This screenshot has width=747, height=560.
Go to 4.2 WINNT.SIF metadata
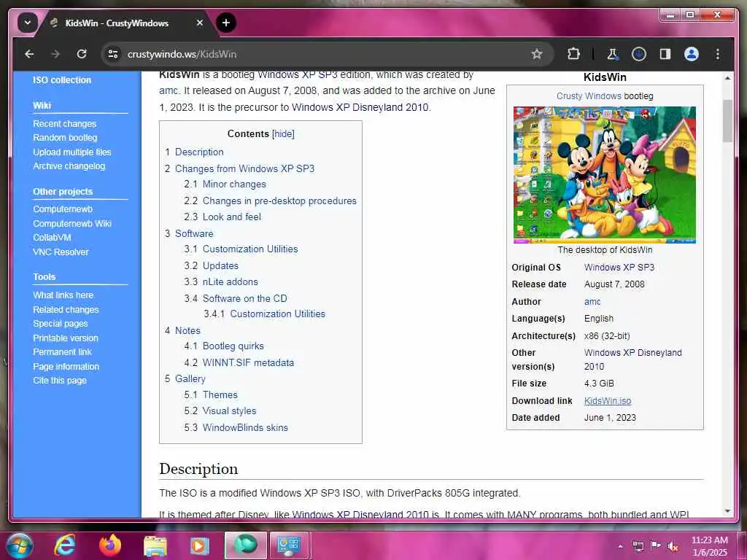(x=248, y=363)
